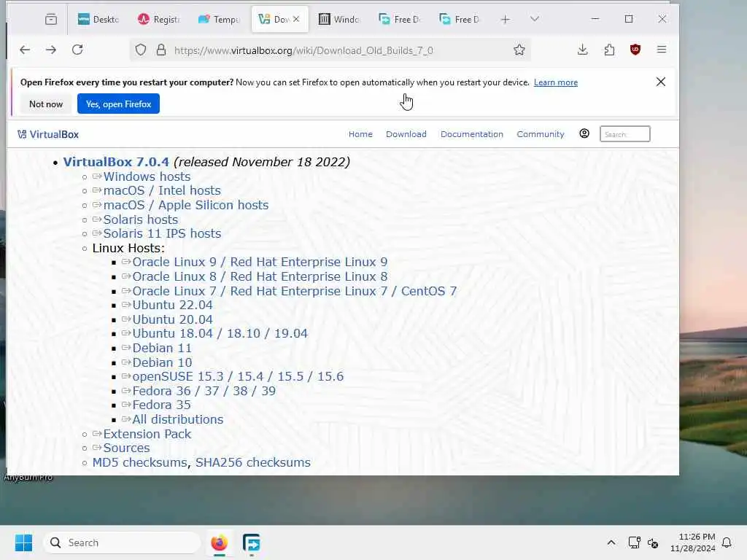Download Oracle Linux 7 / CentOS 7 package
The width and height of the screenshot is (747, 560).
[x=295, y=291]
